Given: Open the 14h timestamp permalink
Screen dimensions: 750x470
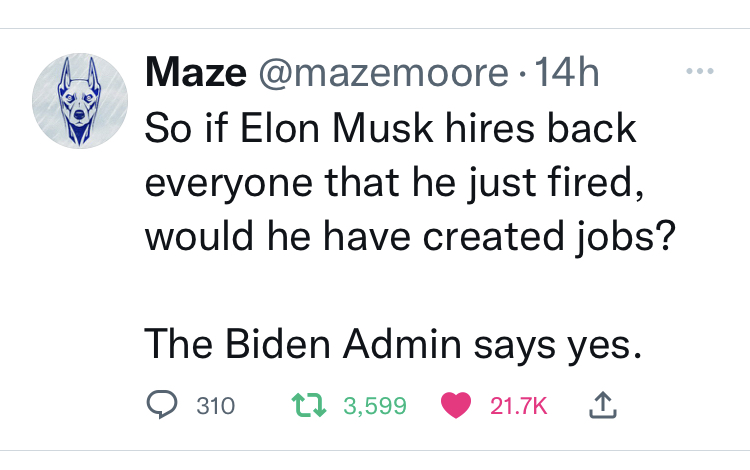Looking at the screenshot, I should point(567,72).
